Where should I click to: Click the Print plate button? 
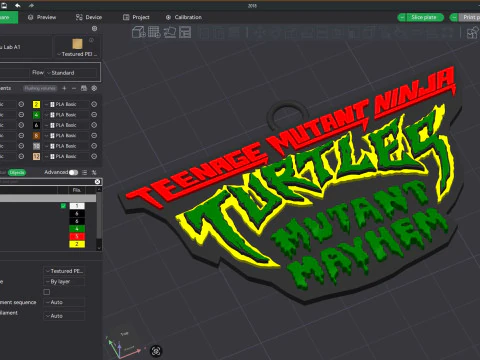(x=470, y=17)
